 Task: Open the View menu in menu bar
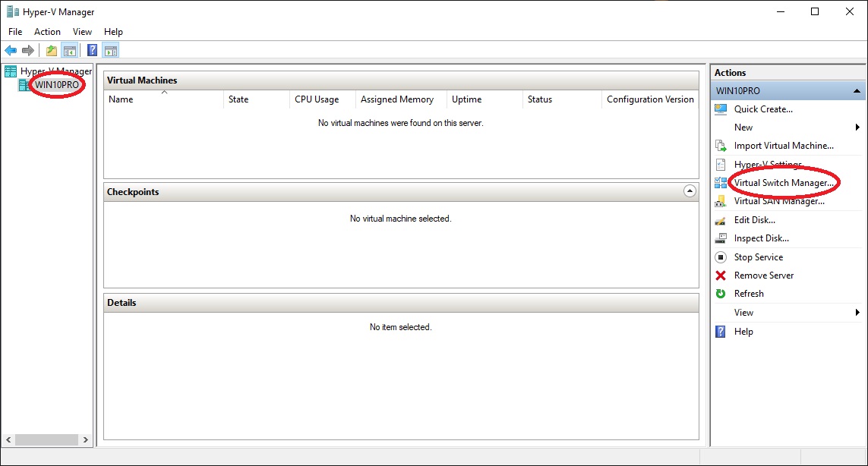click(83, 32)
